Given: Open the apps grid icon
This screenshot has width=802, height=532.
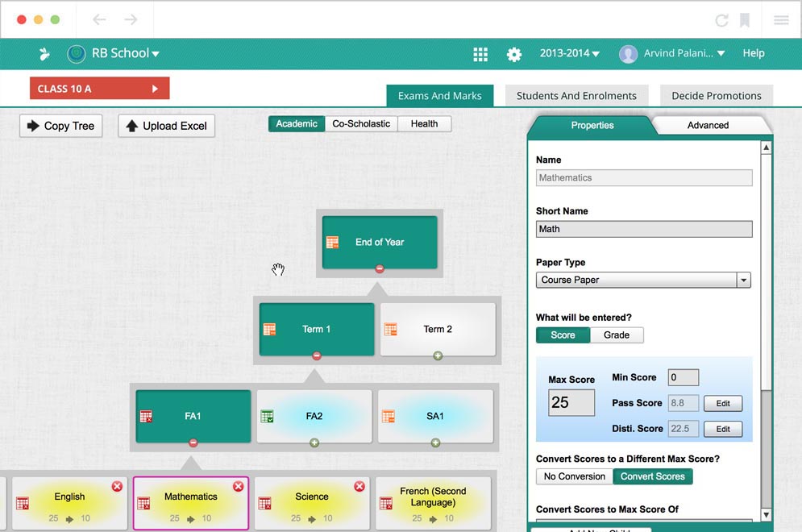Looking at the screenshot, I should pyautogui.click(x=480, y=54).
